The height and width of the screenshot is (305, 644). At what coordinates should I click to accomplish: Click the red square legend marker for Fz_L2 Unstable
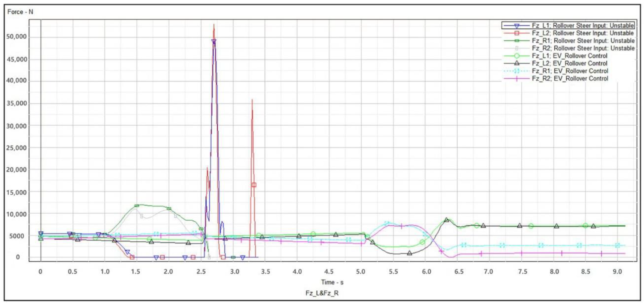[x=517, y=33]
